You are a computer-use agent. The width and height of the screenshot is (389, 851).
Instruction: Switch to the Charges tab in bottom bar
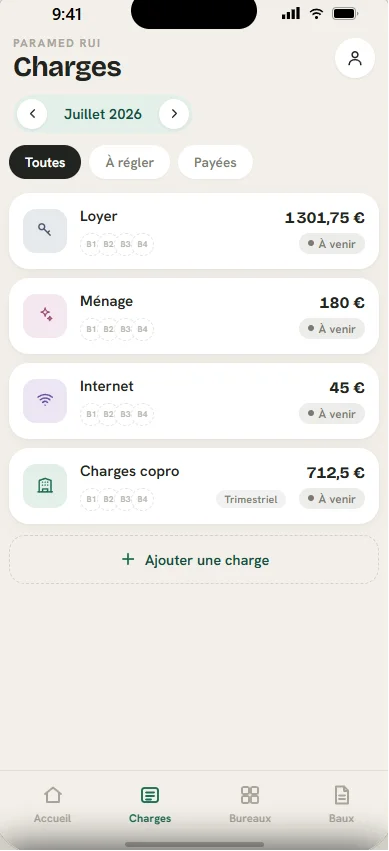tap(150, 805)
